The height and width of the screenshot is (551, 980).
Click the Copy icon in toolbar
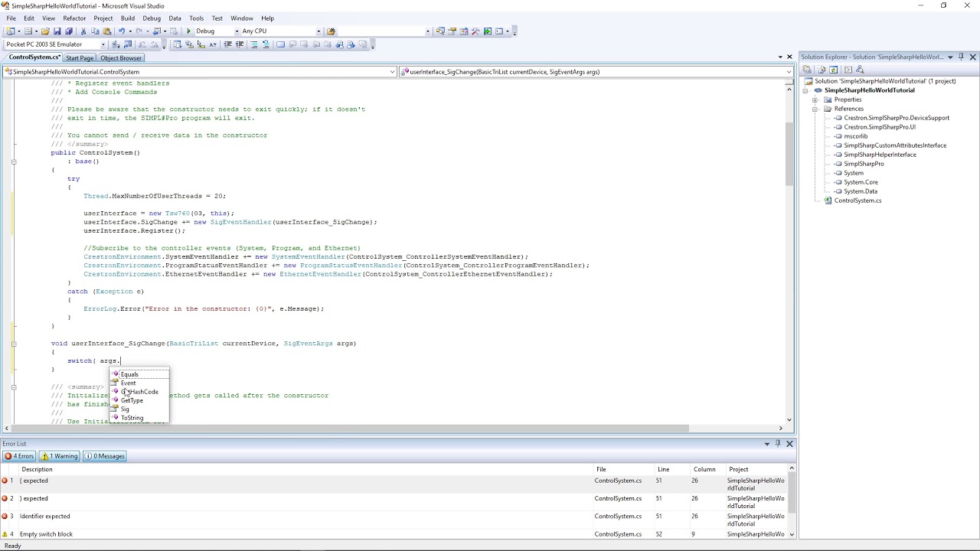[x=95, y=31]
